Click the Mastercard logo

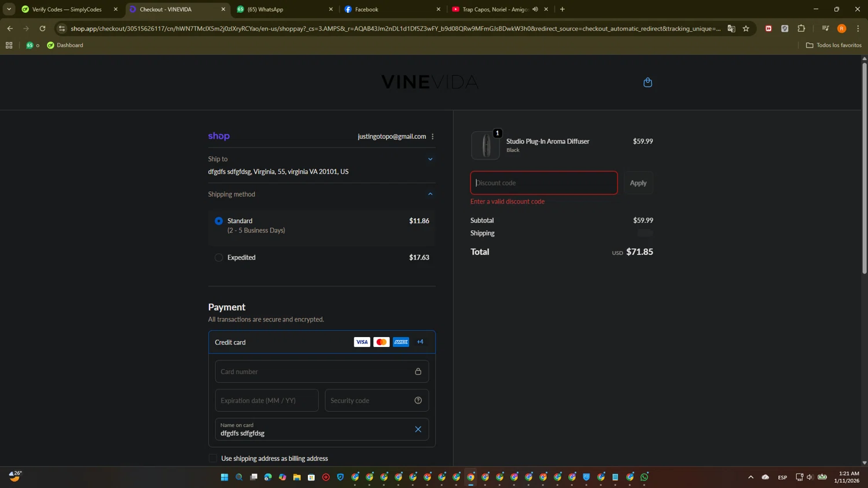coord(381,342)
